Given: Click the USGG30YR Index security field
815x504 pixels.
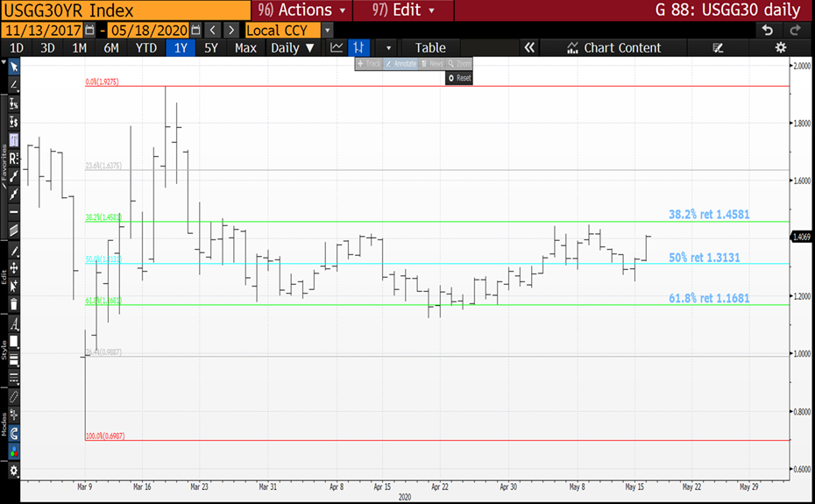Looking at the screenshot, I should tap(126, 11).
